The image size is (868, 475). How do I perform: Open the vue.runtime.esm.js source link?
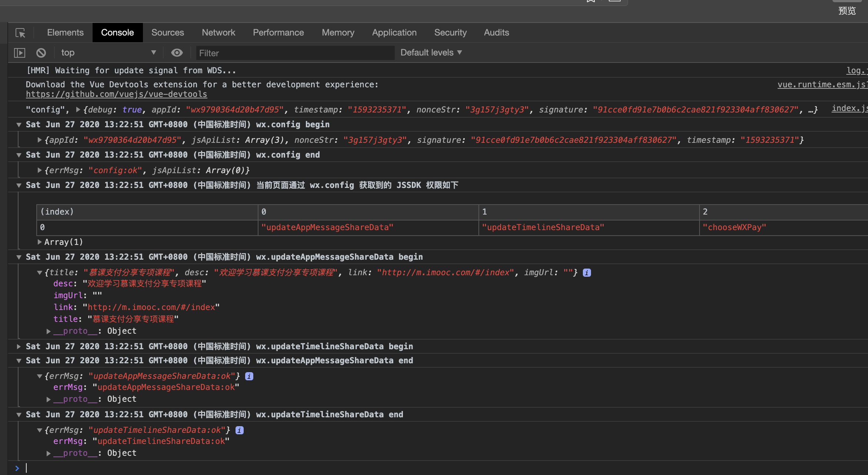821,85
